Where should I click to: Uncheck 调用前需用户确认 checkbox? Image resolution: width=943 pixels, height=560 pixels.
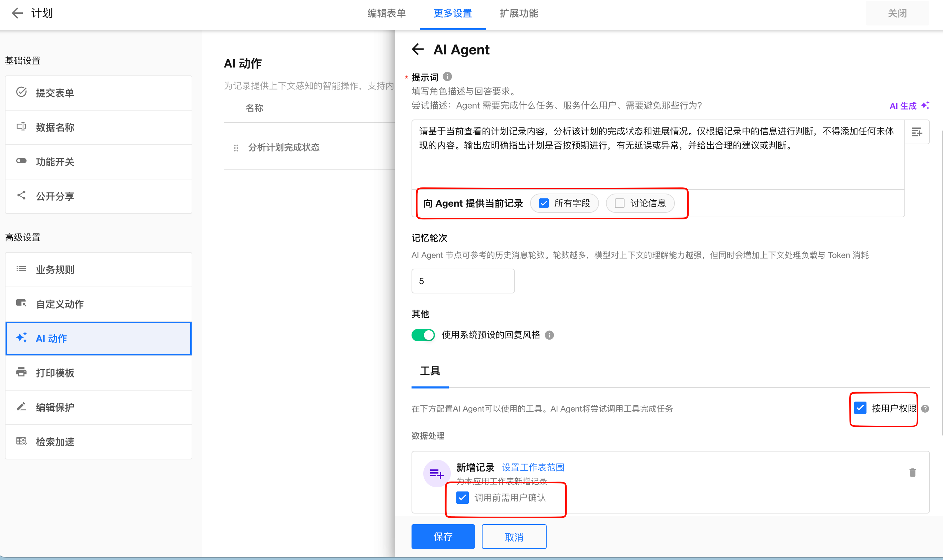(x=462, y=498)
